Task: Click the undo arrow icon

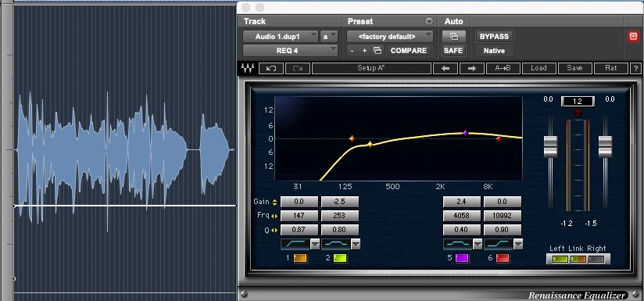Action: tap(271, 68)
